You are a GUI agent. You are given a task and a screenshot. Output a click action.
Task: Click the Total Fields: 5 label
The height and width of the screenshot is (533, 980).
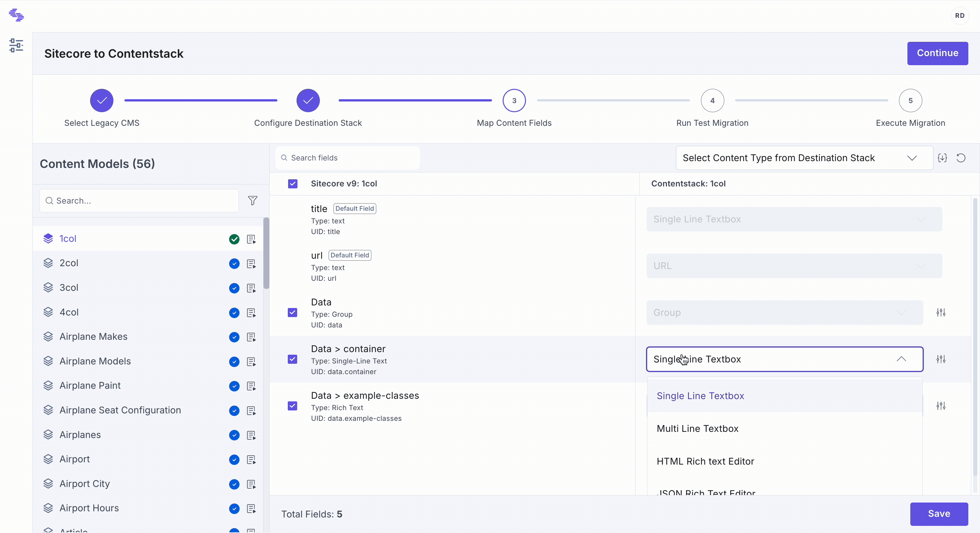point(311,514)
